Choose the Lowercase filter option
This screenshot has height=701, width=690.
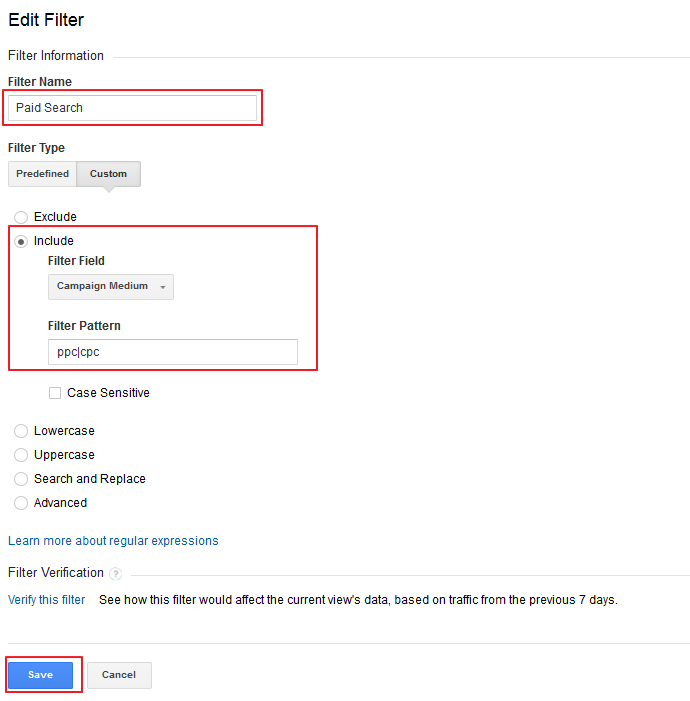[21, 431]
